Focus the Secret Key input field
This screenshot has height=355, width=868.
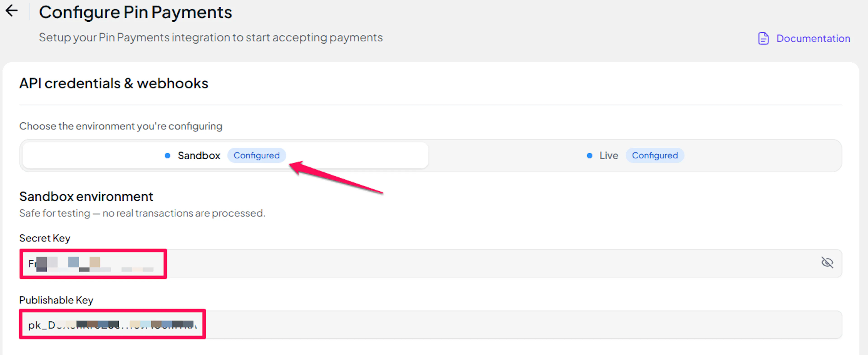click(431, 263)
